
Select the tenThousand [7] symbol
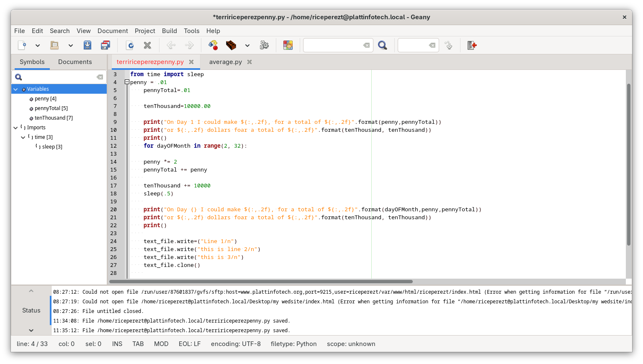(x=54, y=118)
